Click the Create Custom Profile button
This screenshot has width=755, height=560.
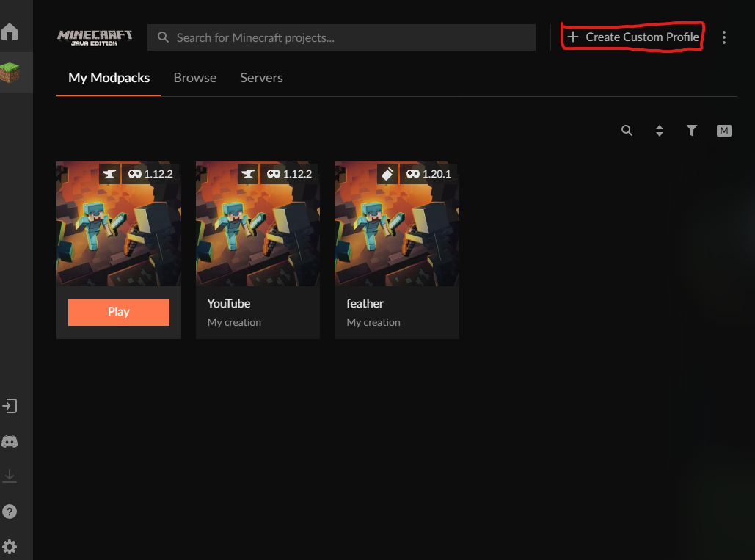tap(632, 37)
